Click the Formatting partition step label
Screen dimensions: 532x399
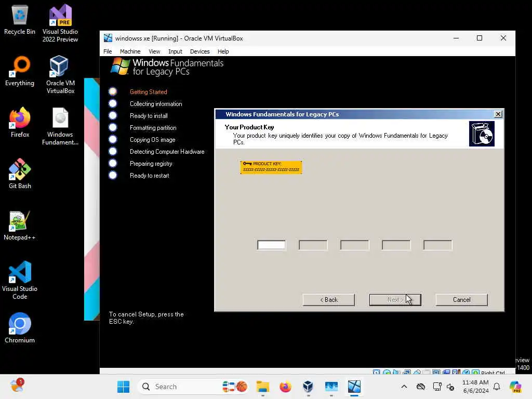pos(153,128)
